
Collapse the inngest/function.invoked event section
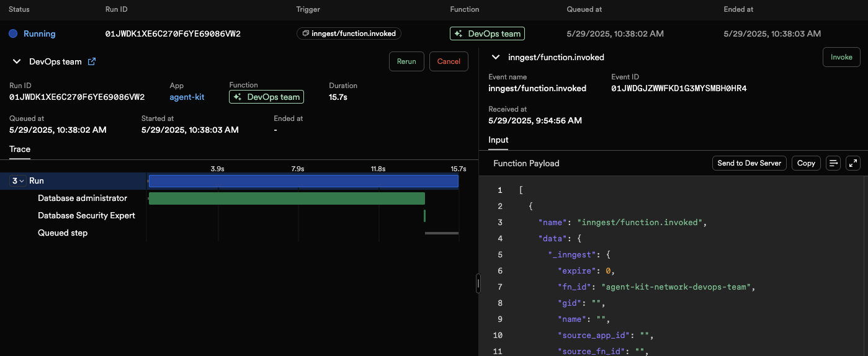coord(496,57)
